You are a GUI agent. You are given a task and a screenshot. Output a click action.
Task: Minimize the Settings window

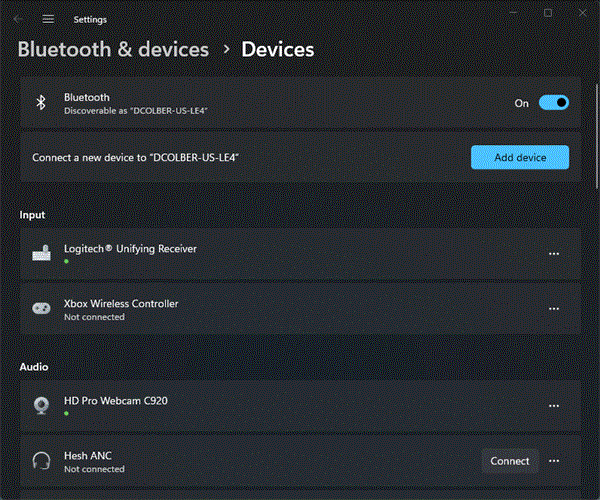pyautogui.click(x=514, y=13)
